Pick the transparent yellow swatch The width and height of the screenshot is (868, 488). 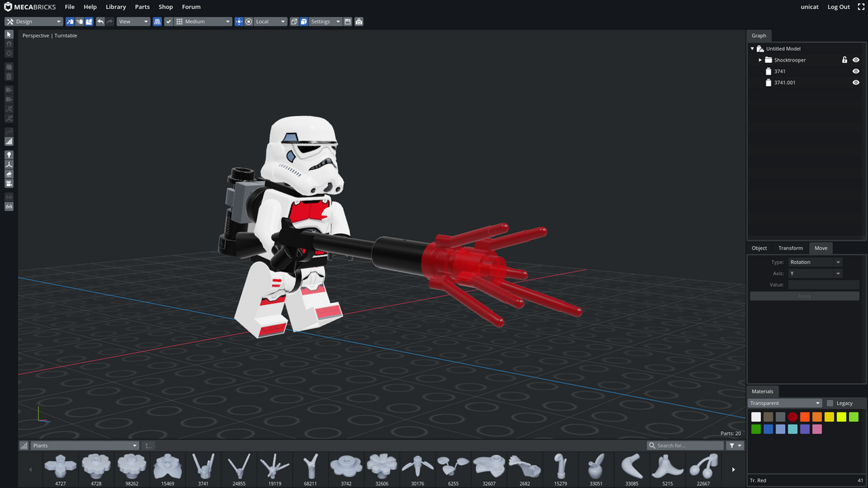(x=829, y=417)
